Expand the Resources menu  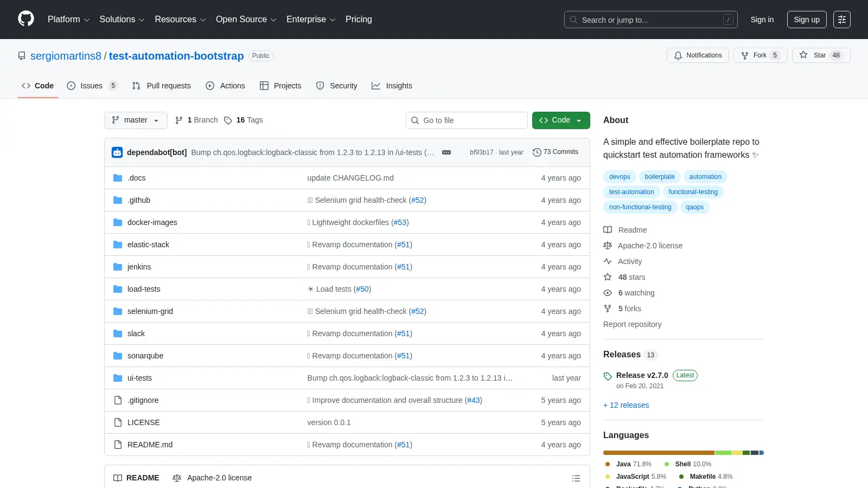pos(180,20)
